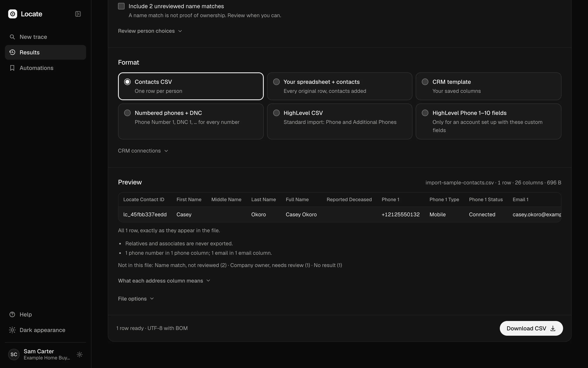Viewport: 588px width, 368px height.
Task: Download the CSV file
Action: tap(531, 328)
